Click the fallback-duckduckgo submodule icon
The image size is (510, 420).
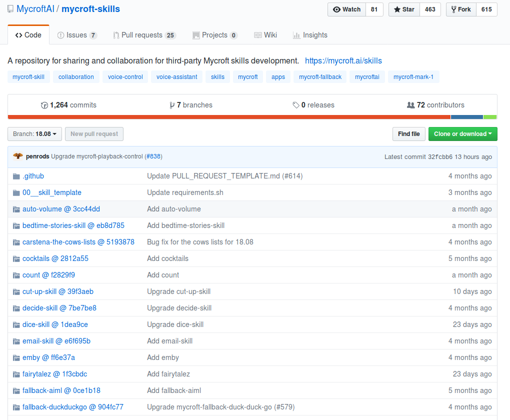16,407
